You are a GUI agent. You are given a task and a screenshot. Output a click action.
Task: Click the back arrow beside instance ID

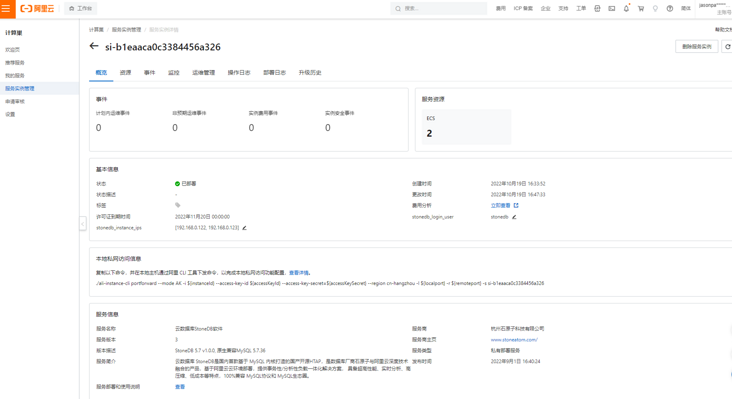tap(94, 46)
